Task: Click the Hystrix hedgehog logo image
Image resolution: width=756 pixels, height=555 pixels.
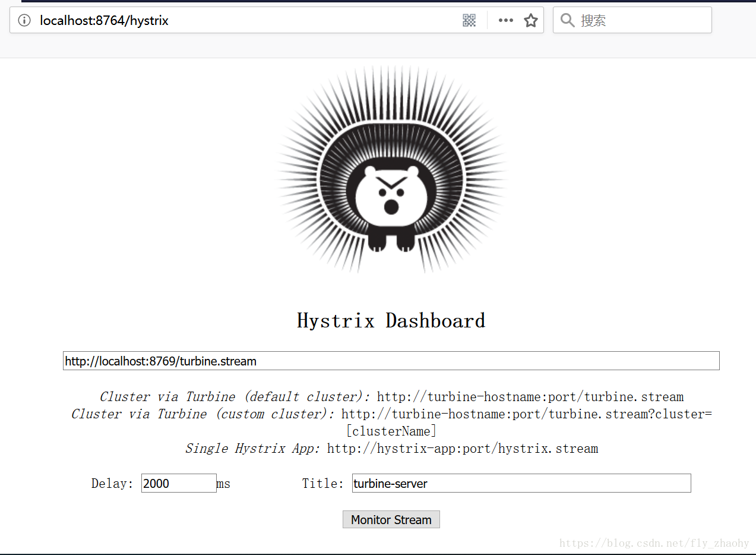Action: [391, 169]
